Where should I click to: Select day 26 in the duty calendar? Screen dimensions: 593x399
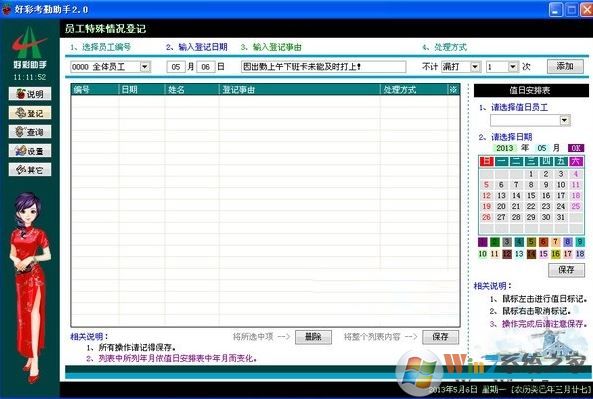pos(486,217)
